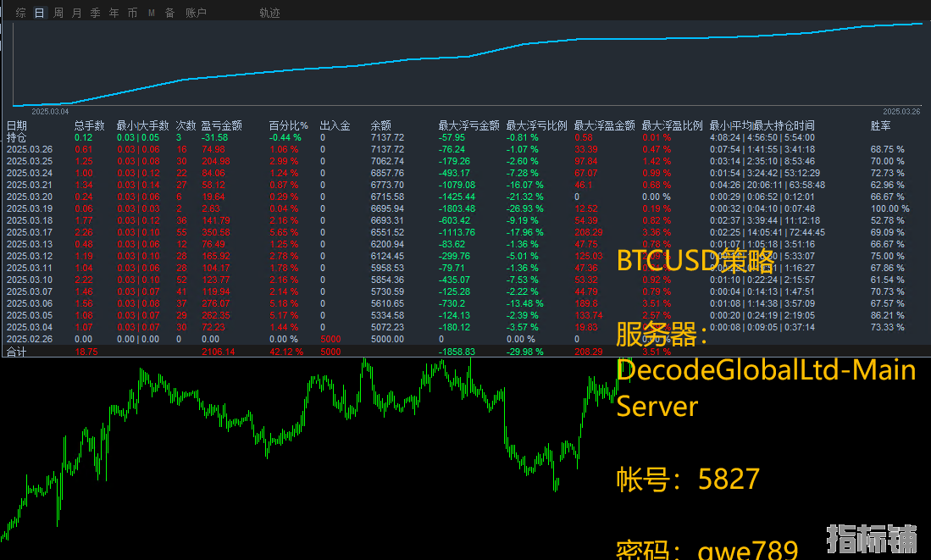Click profit value 350.58
This screenshot has width=931, height=560.
(216, 232)
